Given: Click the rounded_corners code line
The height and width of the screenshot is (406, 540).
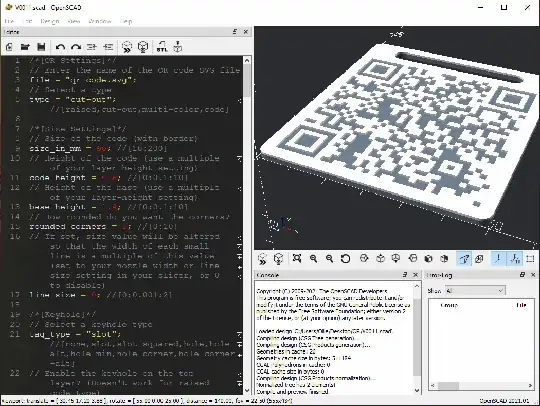Looking at the screenshot, I should tap(103, 227).
